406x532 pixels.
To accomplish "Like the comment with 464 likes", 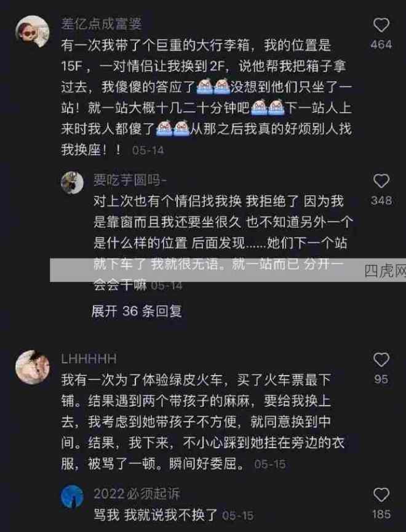I will pos(381,25).
